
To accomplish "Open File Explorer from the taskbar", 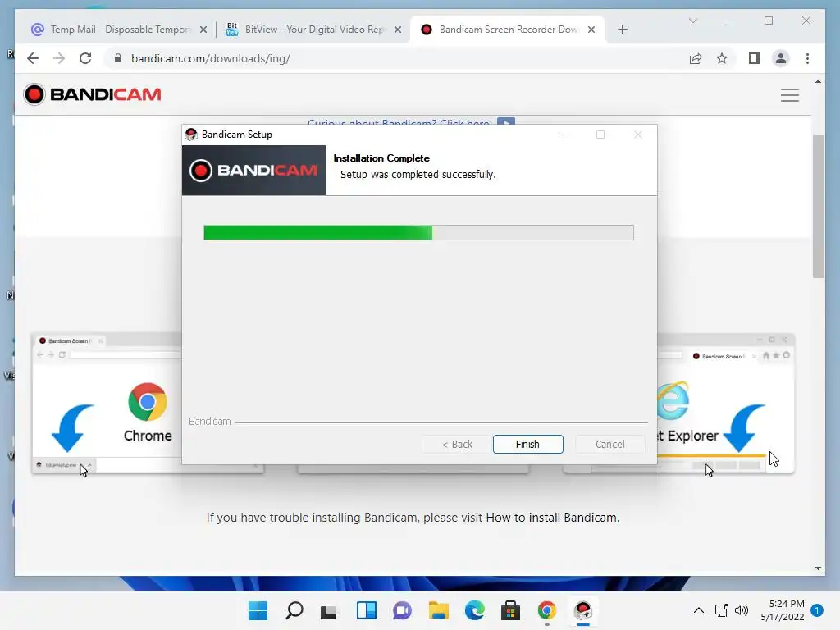I will [438, 610].
